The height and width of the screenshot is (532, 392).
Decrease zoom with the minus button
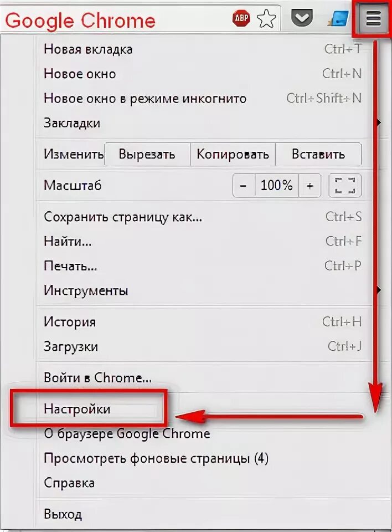(x=244, y=186)
